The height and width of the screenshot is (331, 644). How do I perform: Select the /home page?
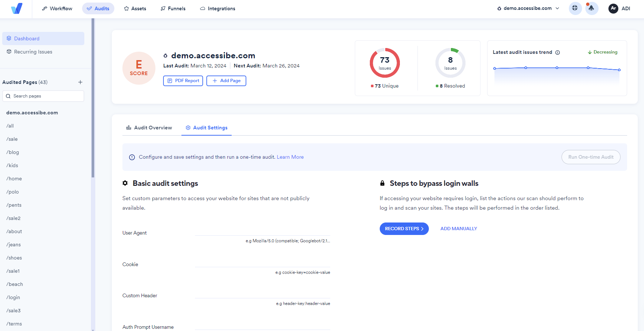click(x=14, y=179)
